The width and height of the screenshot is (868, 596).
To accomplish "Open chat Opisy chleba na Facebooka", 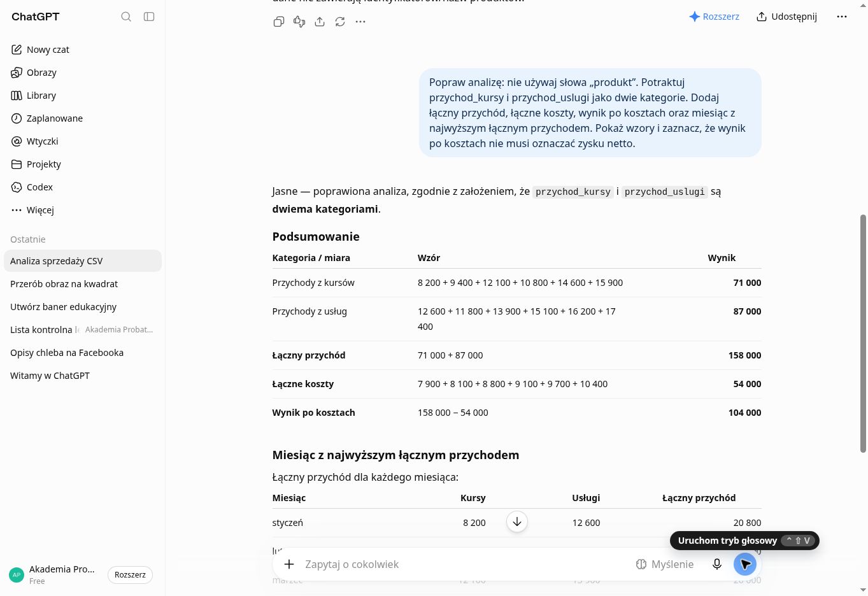I will [x=83, y=353].
